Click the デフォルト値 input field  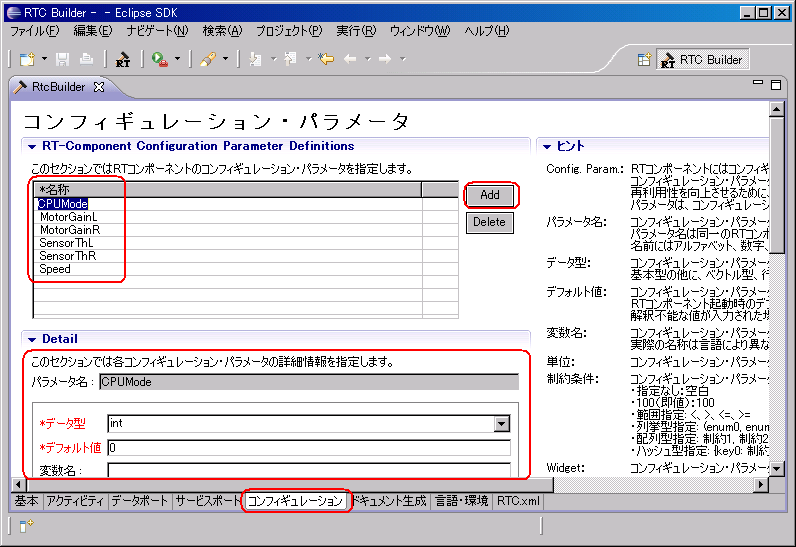click(x=309, y=448)
